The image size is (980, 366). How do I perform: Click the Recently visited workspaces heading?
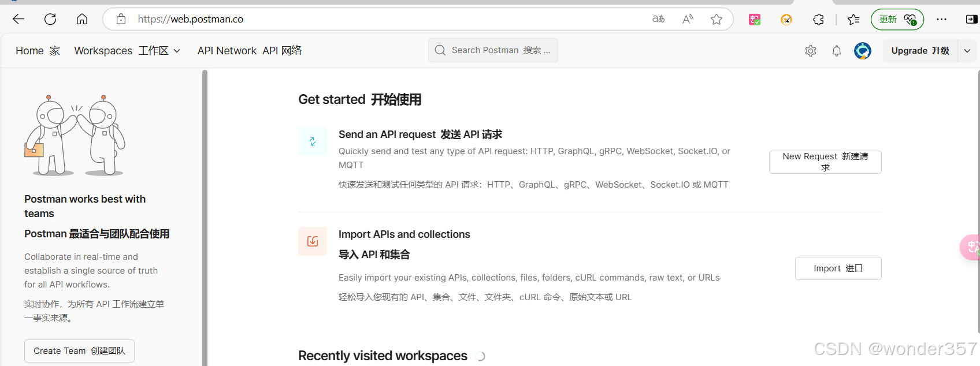[x=383, y=356]
